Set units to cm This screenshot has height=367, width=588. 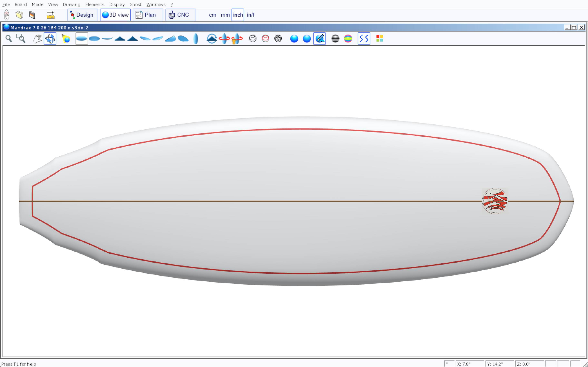click(x=212, y=15)
